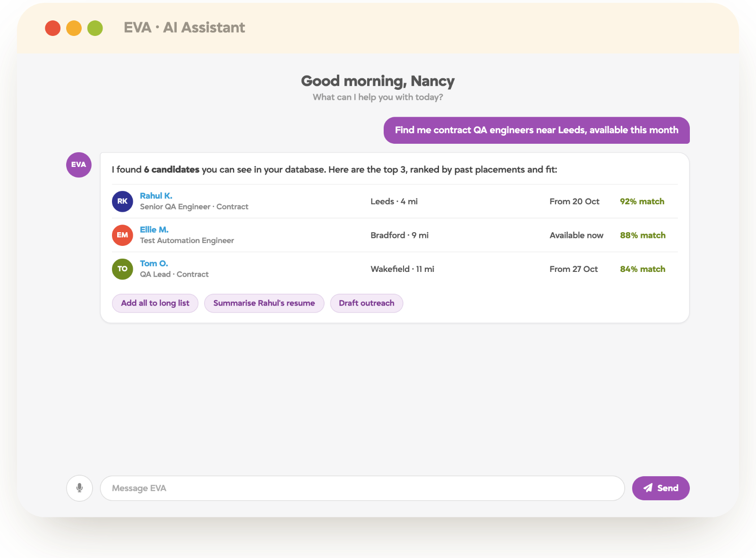756x558 pixels.
Task: Send the message to EVA
Action: (661, 488)
